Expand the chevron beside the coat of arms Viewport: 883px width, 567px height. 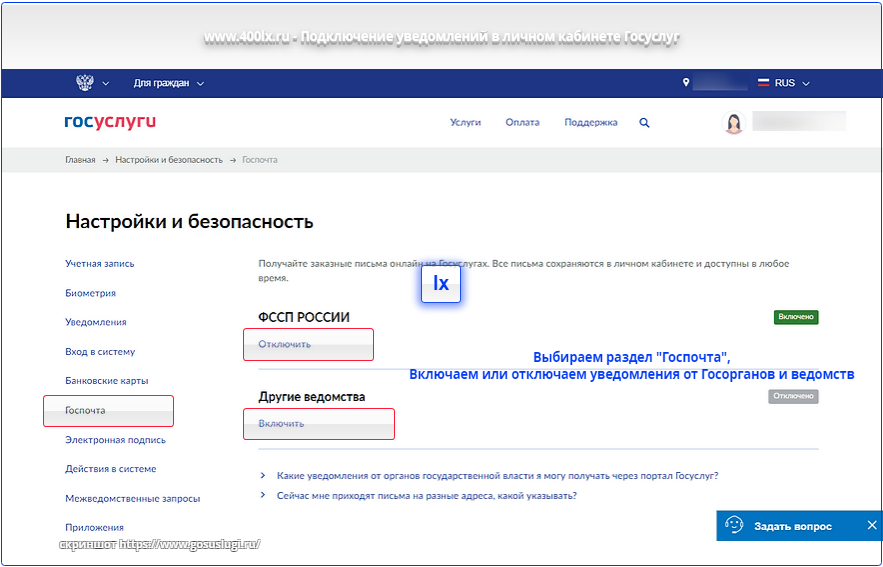click(105, 84)
